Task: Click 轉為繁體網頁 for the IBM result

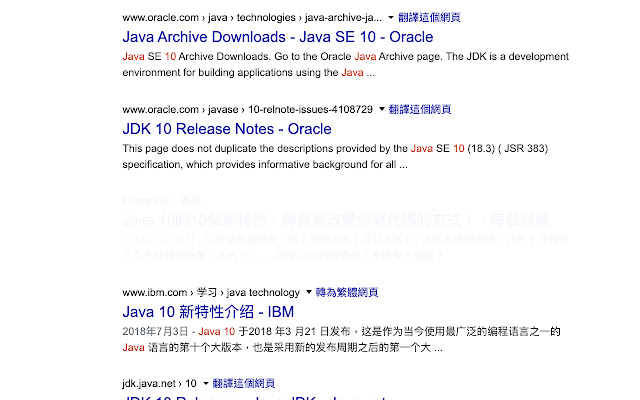Action: (x=347, y=292)
